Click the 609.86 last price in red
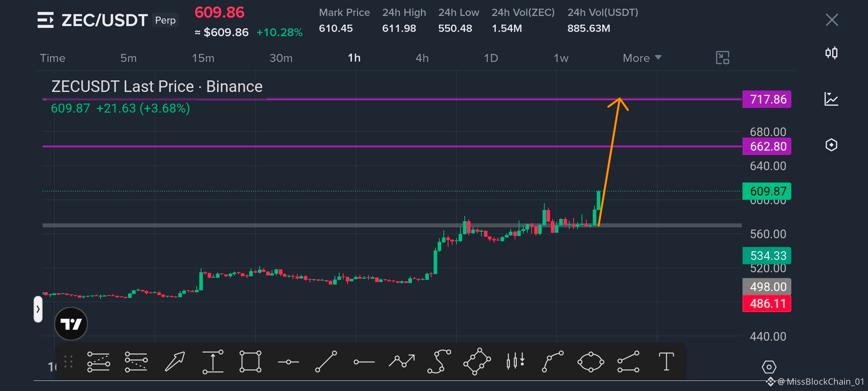The height and width of the screenshot is (391, 868). [x=220, y=12]
